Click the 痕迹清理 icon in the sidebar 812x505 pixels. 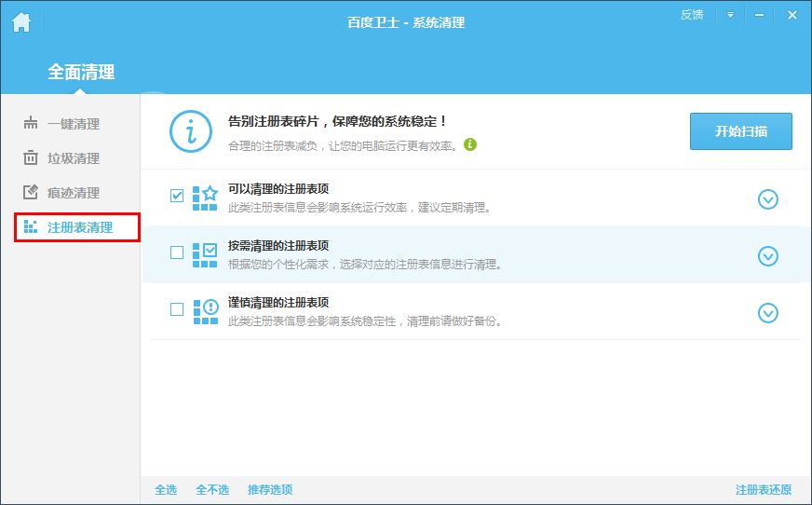point(31,193)
